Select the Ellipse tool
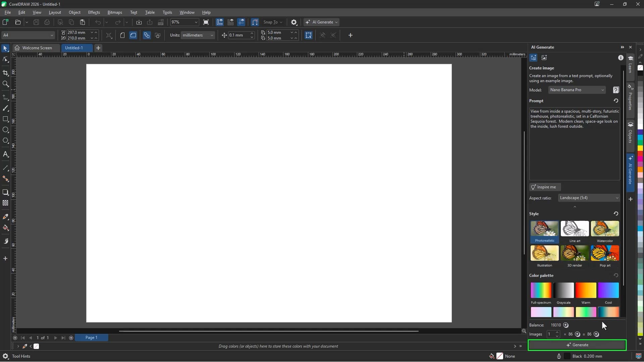644x362 pixels. click(x=5, y=130)
